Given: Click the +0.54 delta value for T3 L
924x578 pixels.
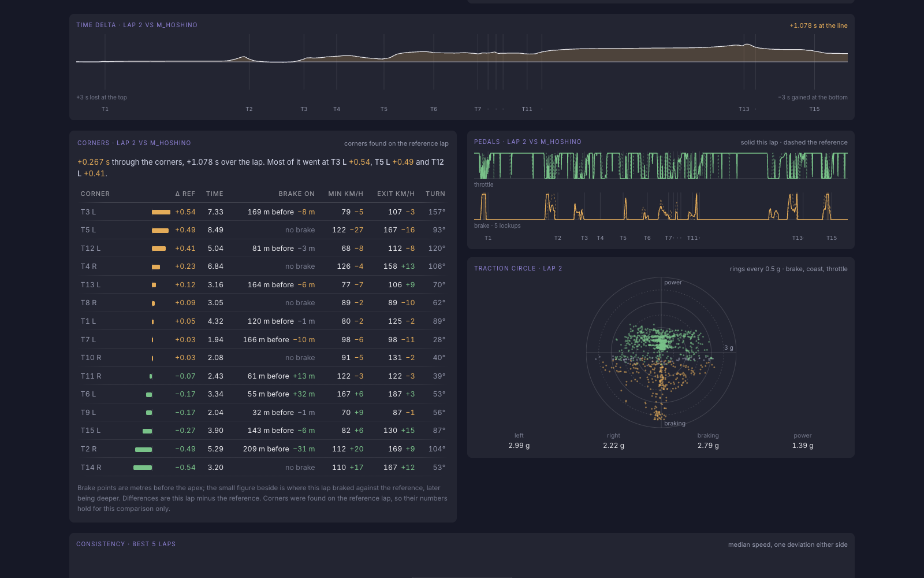Looking at the screenshot, I should pos(185,212).
